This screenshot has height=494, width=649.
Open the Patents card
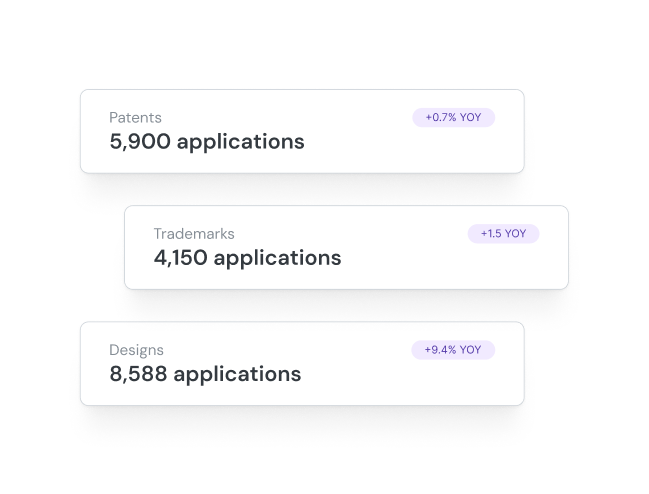click(x=302, y=131)
